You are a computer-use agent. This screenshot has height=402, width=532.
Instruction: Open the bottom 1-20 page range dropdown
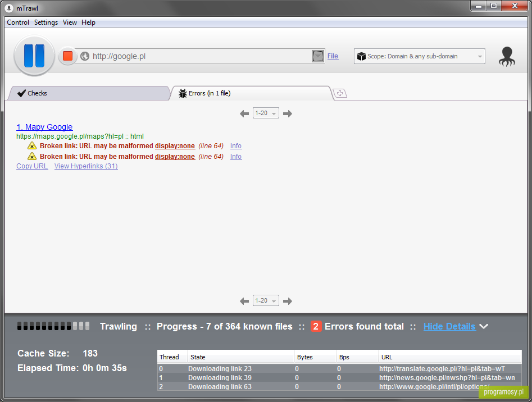(x=266, y=300)
